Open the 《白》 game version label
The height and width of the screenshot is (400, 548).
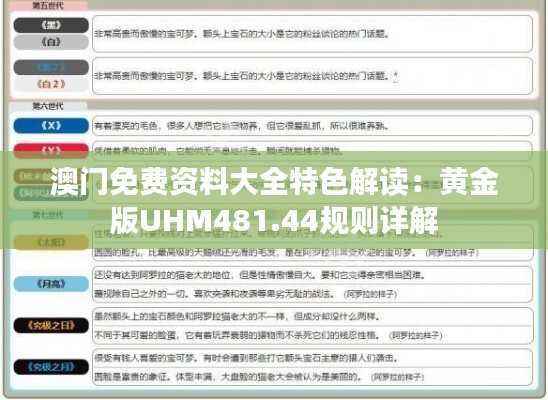pos(51,42)
